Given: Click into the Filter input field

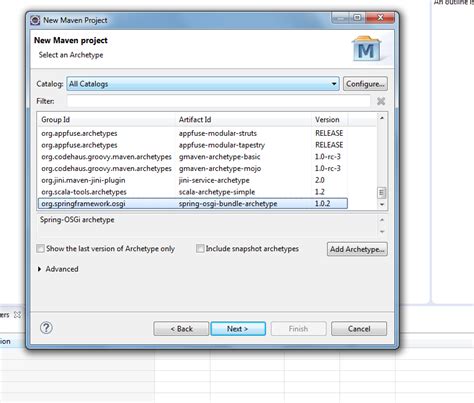Looking at the screenshot, I should (x=219, y=101).
